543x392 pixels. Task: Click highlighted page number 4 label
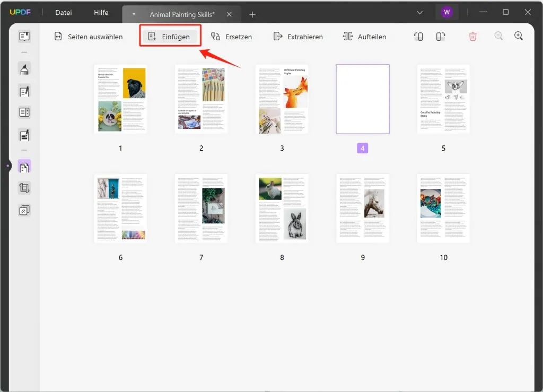click(x=363, y=148)
